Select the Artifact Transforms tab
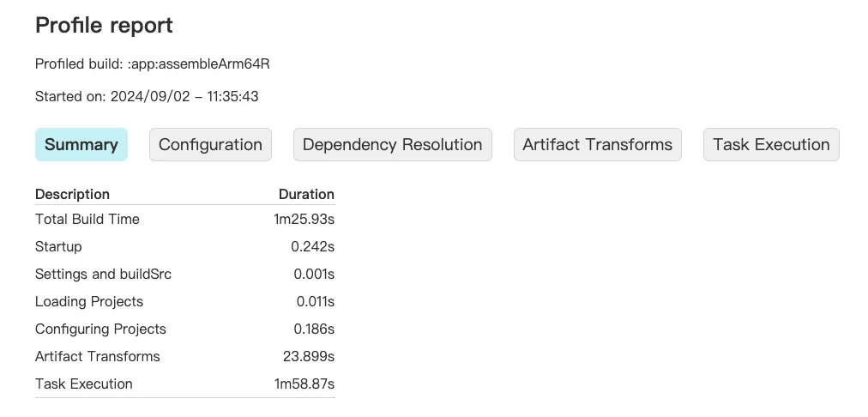Viewport: 868px width, 417px height. pyautogui.click(x=597, y=144)
